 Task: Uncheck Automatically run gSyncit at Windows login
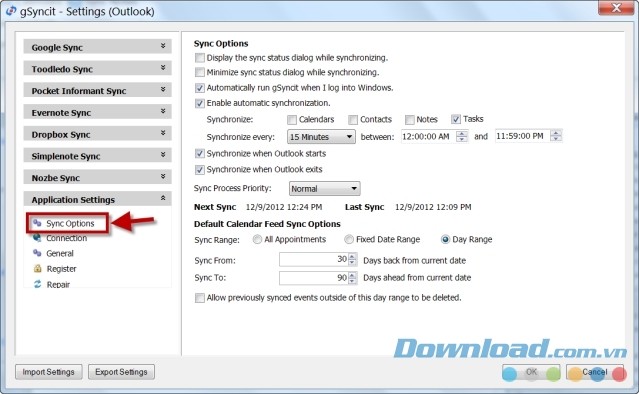point(200,88)
